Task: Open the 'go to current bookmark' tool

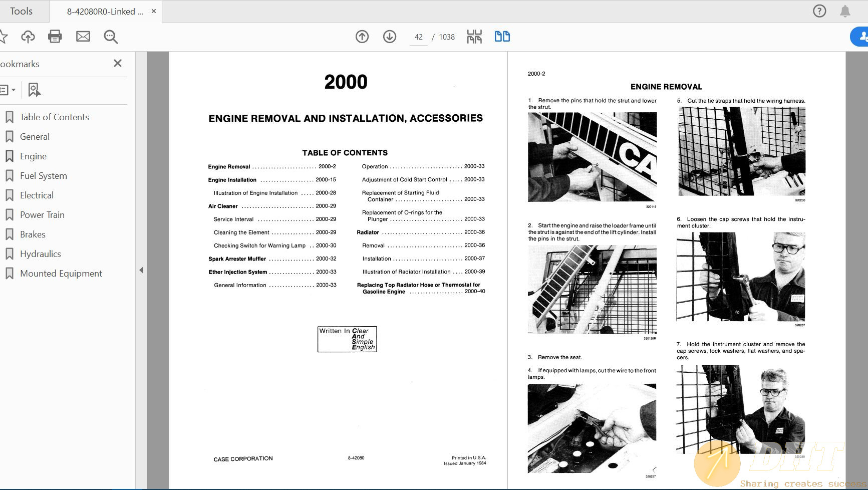Action: (x=34, y=90)
